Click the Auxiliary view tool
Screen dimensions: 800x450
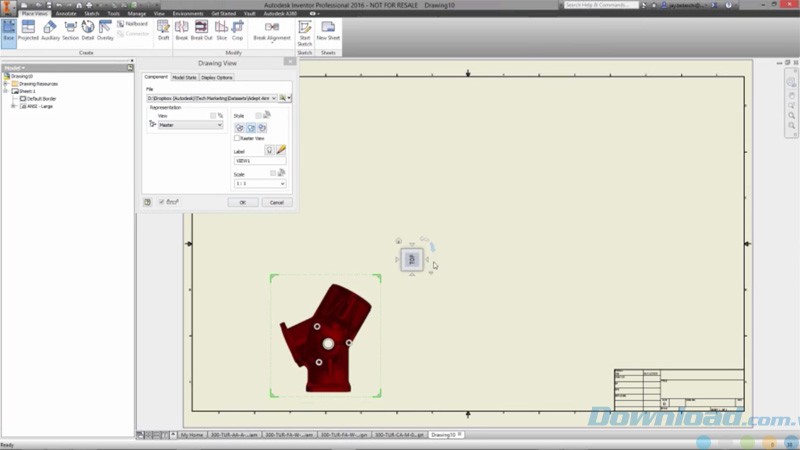pos(50,29)
